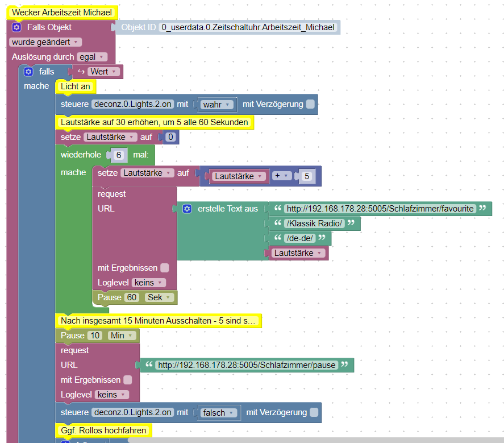Edit the increment value 5
Screen dimensions: 504x443
[x=307, y=176]
